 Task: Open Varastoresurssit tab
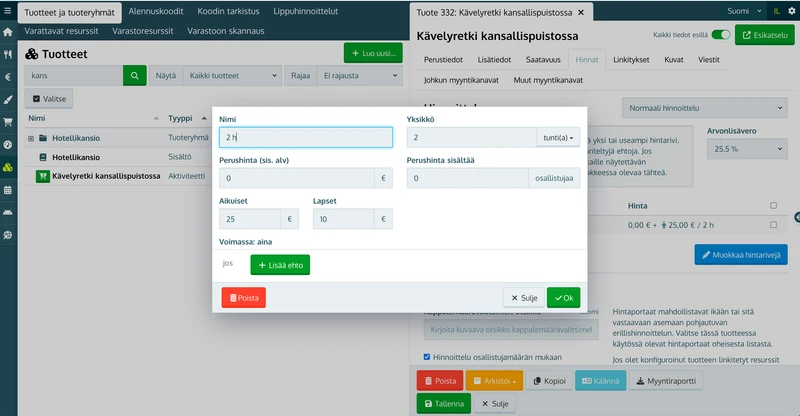point(143,31)
